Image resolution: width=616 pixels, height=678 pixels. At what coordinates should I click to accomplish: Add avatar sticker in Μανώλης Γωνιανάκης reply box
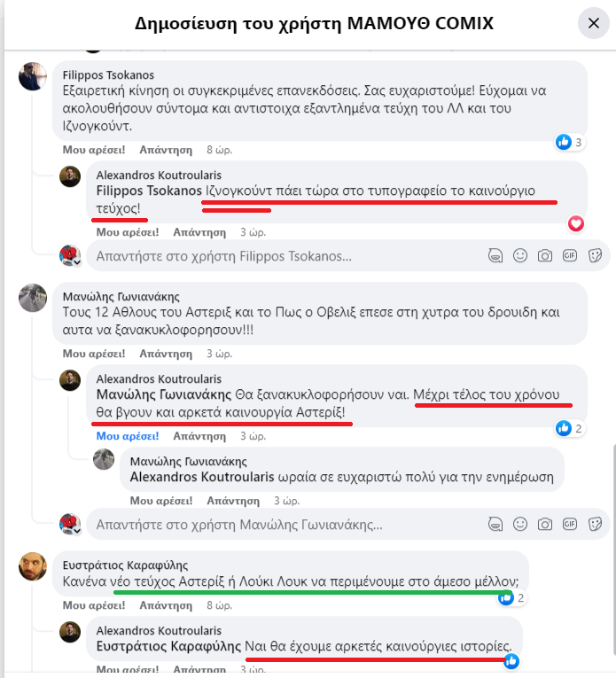(x=495, y=525)
